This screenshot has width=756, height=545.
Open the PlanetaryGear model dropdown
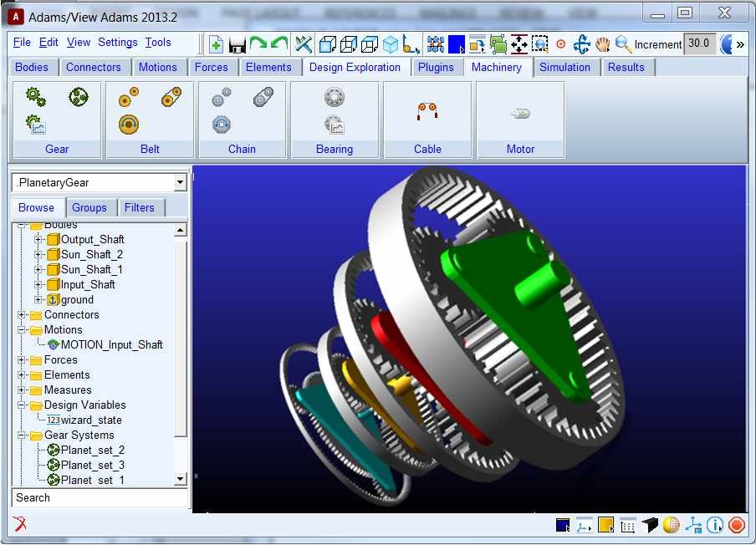click(180, 182)
